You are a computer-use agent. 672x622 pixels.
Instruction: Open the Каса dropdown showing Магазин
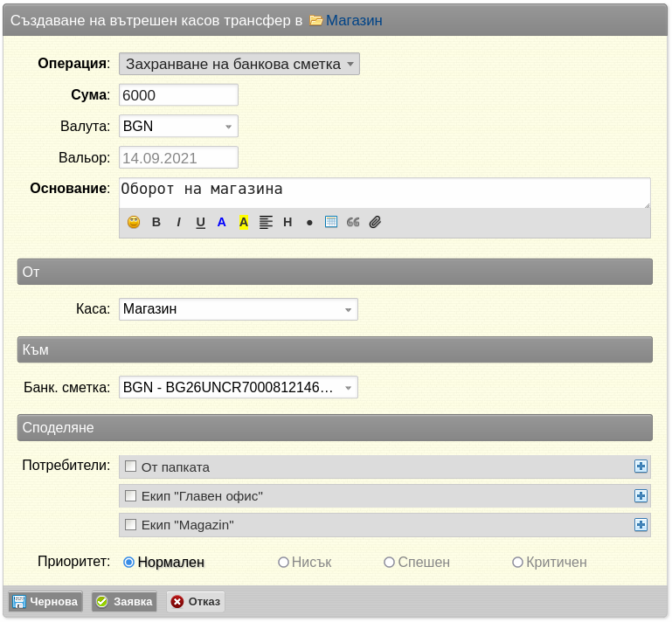[x=239, y=309]
